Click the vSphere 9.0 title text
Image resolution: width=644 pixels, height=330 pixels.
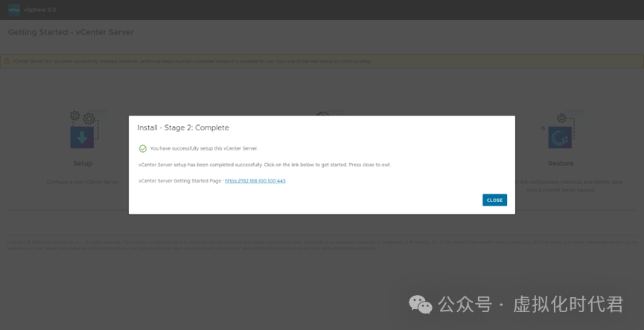tap(41, 10)
